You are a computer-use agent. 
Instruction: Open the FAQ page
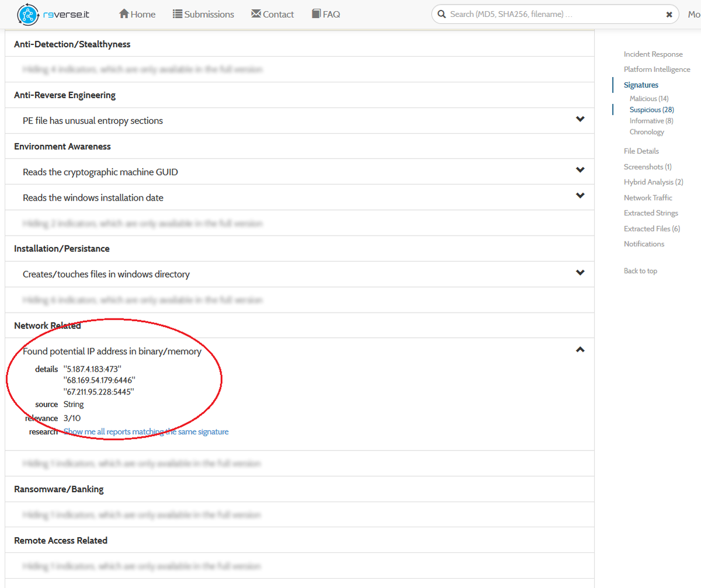(x=326, y=14)
